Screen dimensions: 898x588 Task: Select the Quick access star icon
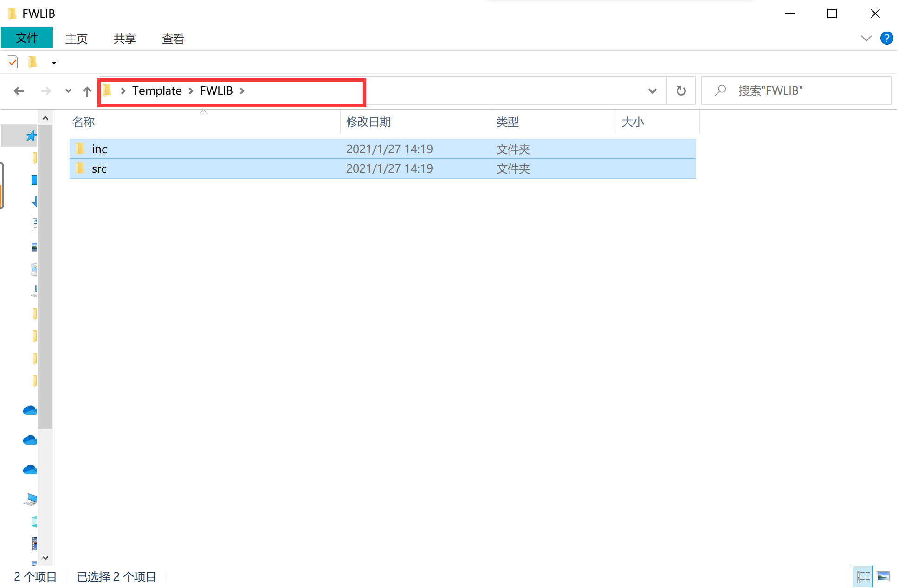point(31,136)
